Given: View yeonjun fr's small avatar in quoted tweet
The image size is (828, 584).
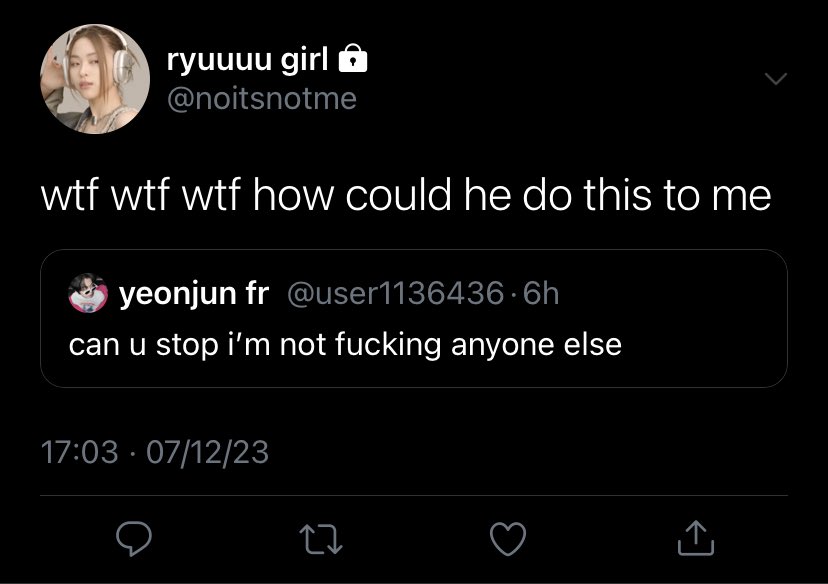Looking at the screenshot, I should pos(88,293).
